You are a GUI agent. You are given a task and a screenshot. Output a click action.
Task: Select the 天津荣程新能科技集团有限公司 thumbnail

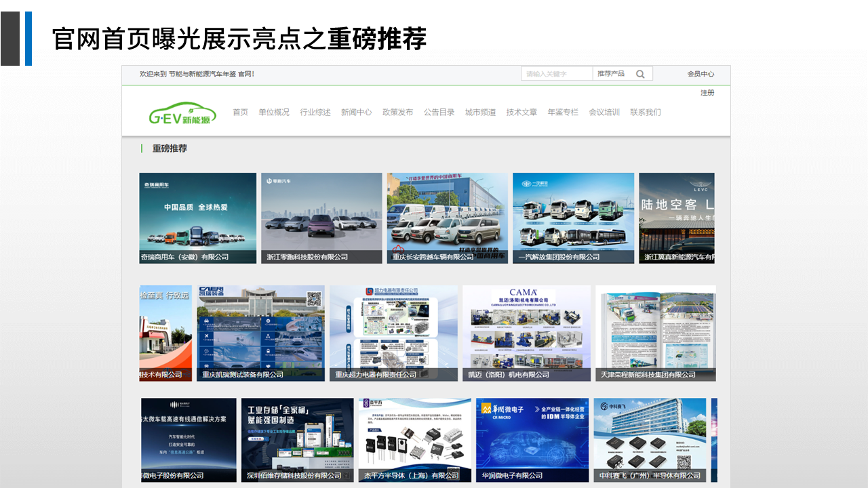click(655, 333)
